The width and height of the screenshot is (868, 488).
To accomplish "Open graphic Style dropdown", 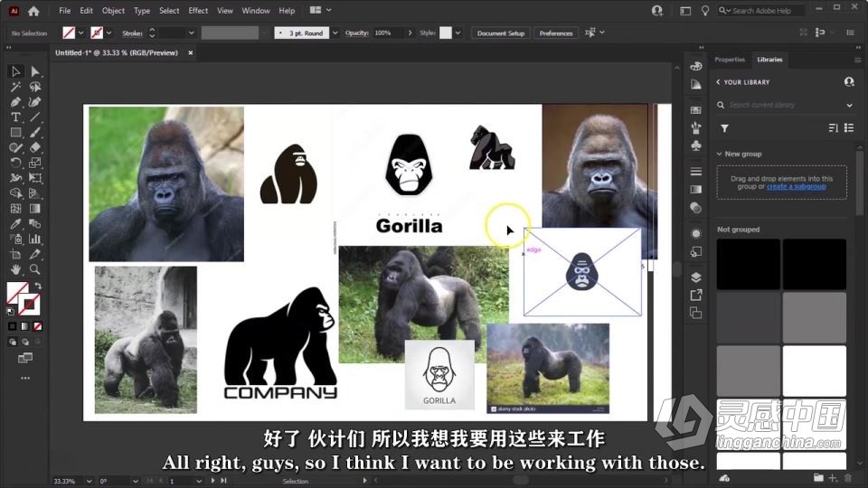I will 458,33.
